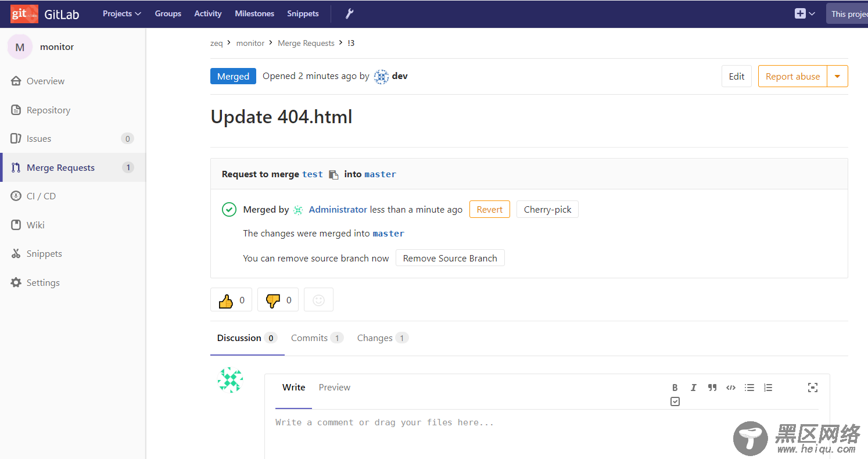Open the test branch link
Image resolution: width=868 pixels, height=459 pixels.
coord(313,174)
